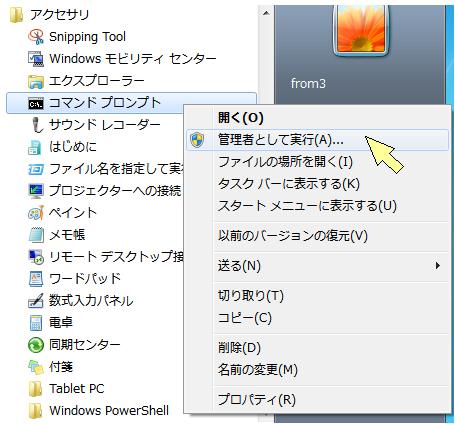Screen dimensions: 455x424
Task: Click the Tablet PC folder icon
Action: [x=35, y=389]
